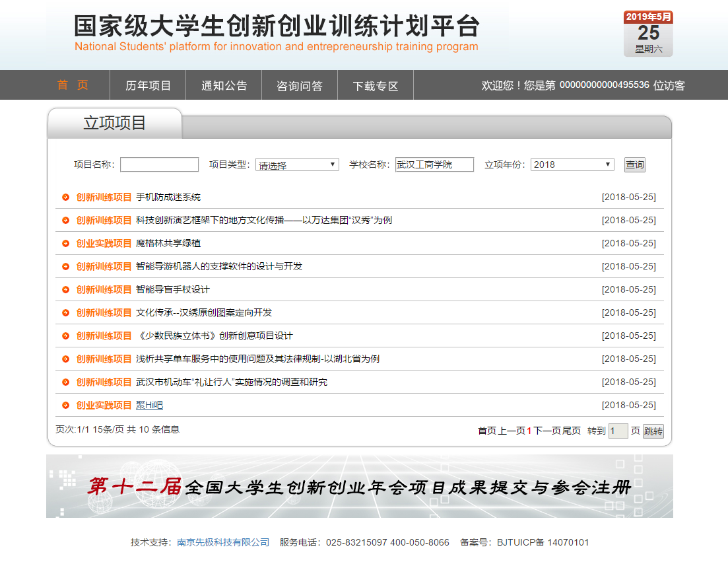Click the 南京先极科技有限公司 footer link
728x572 pixels.
coord(223,542)
